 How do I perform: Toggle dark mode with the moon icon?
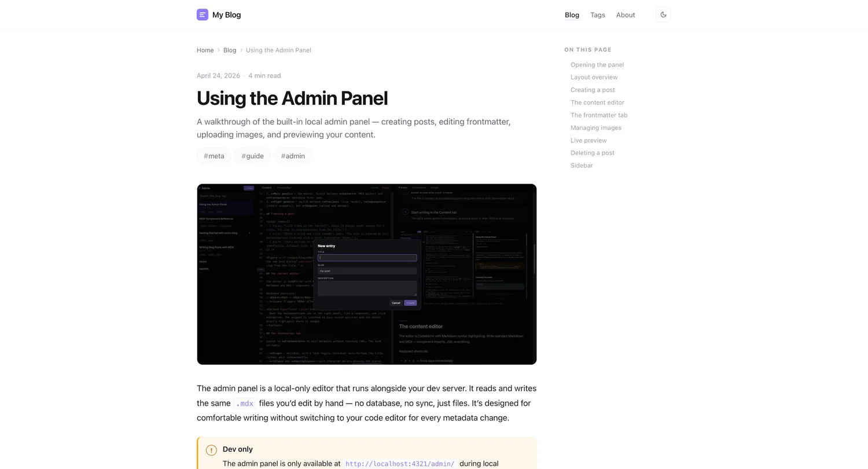pyautogui.click(x=663, y=15)
